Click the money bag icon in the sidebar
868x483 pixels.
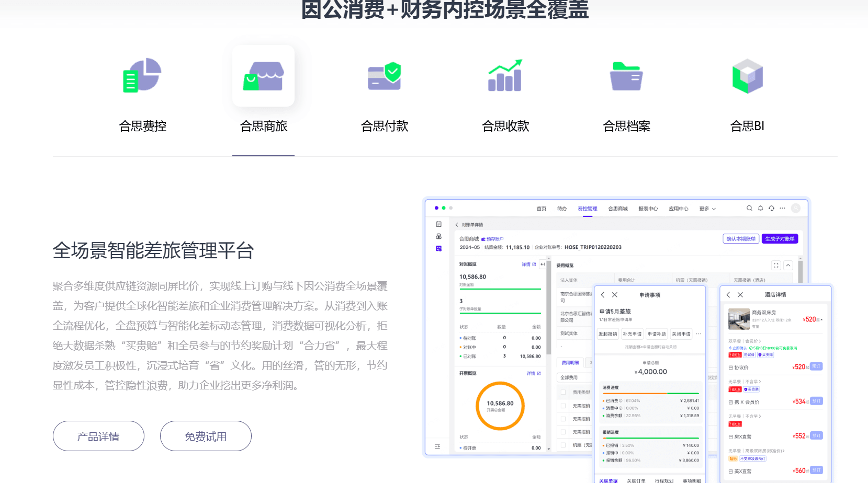[438, 236]
